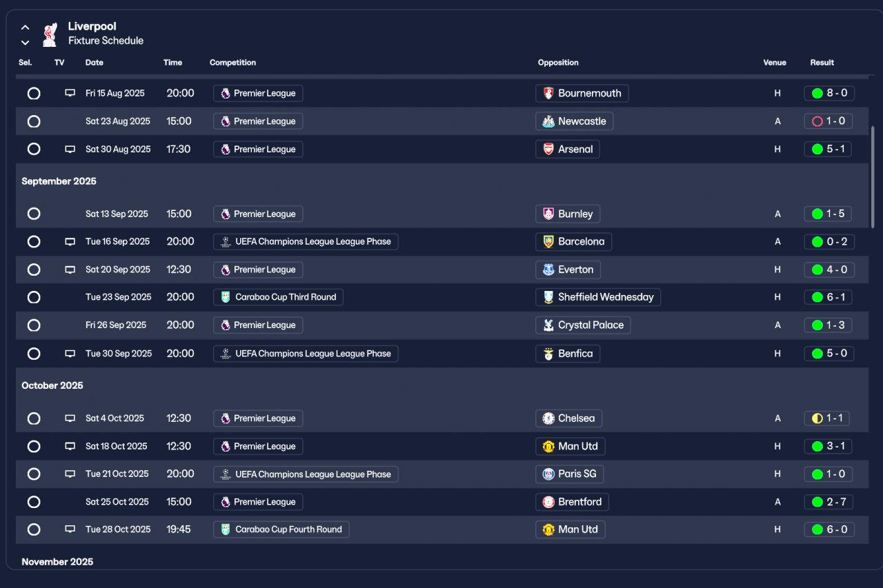Click Carabao Cup logo for Third Round
The width and height of the screenshot is (883, 588).
click(226, 297)
